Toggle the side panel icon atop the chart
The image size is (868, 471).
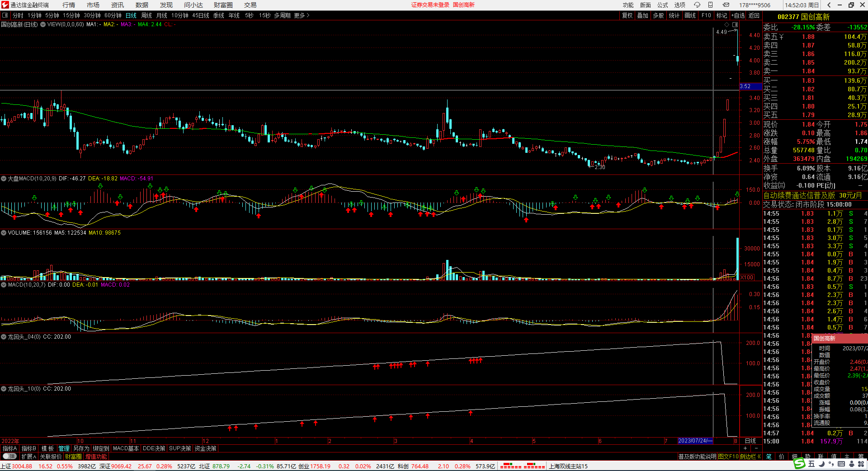coord(735,24)
